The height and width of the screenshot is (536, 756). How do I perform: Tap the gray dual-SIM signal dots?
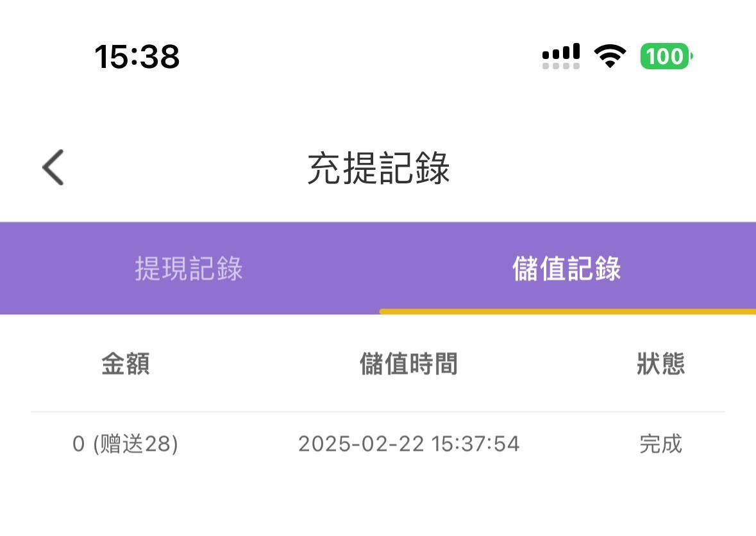point(561,65)
